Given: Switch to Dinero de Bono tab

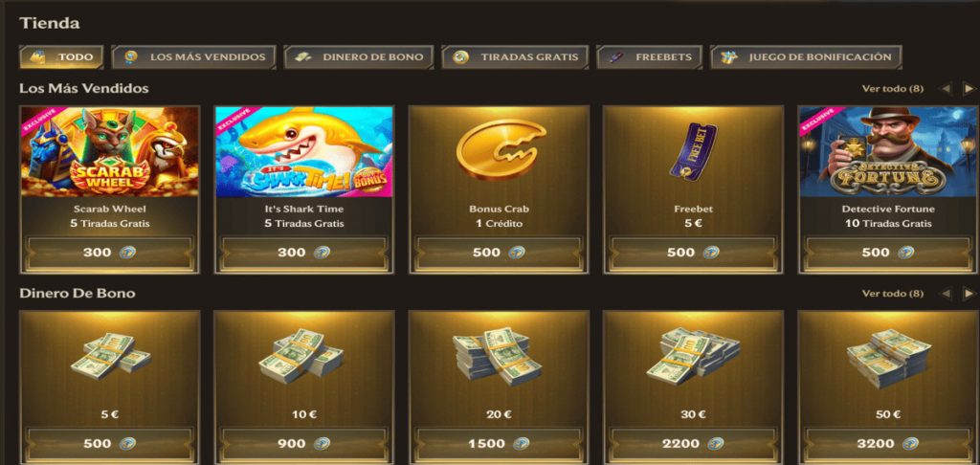Looking at the screenshot, I should coord(359,56).
